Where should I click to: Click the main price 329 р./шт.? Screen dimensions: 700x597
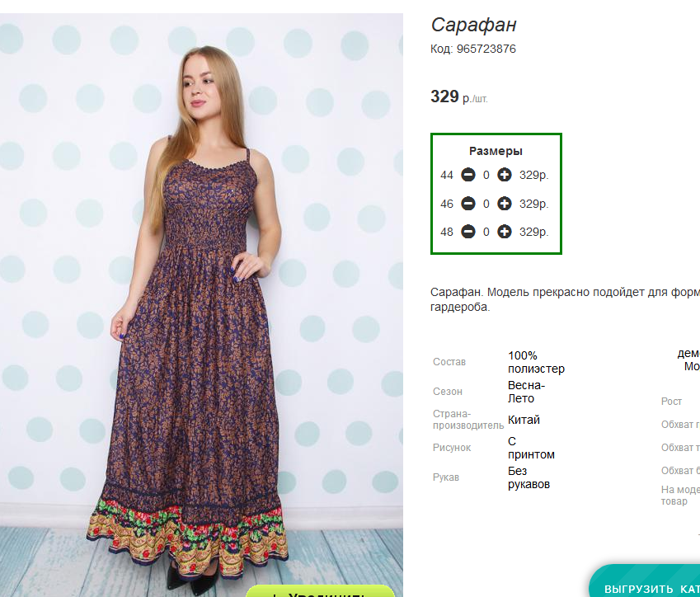pos(458,97)
